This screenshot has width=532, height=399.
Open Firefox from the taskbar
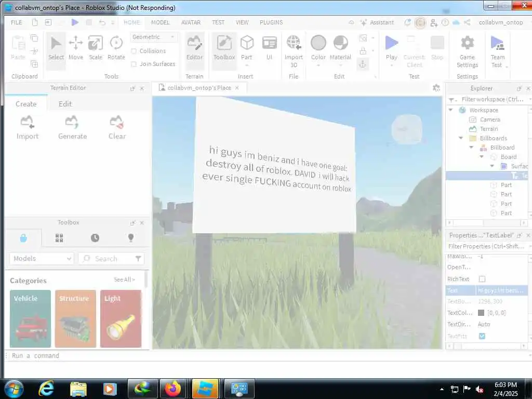172,389
